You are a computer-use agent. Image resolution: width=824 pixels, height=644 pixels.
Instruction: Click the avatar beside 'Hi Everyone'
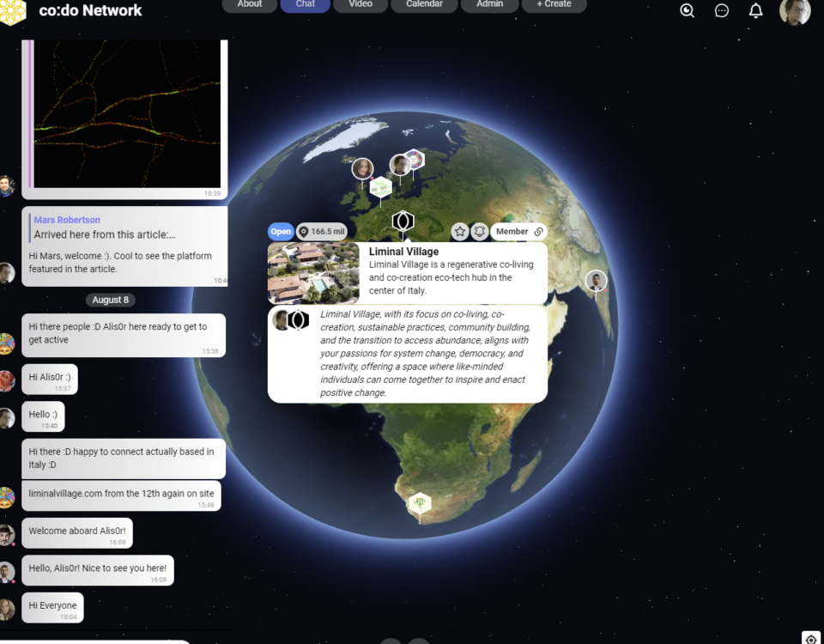coord(6,610)
